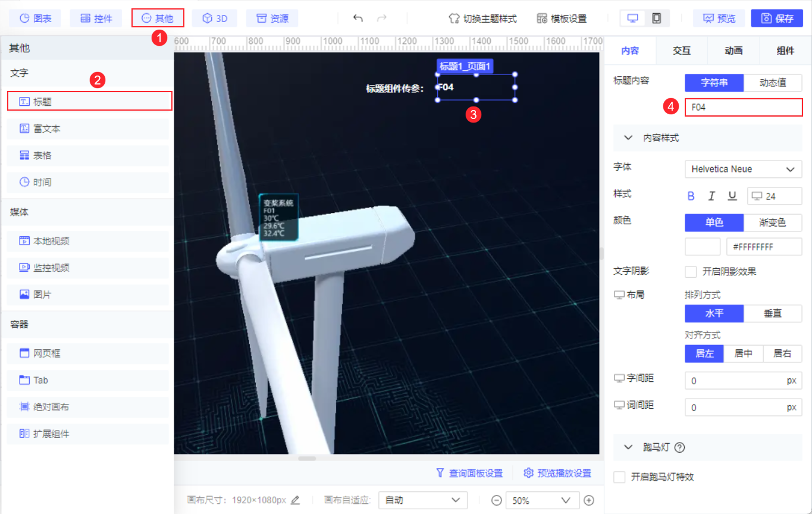The image size is (812, 514).
Task: Collapse the 跑马灯 section
Action: point(628,447)
